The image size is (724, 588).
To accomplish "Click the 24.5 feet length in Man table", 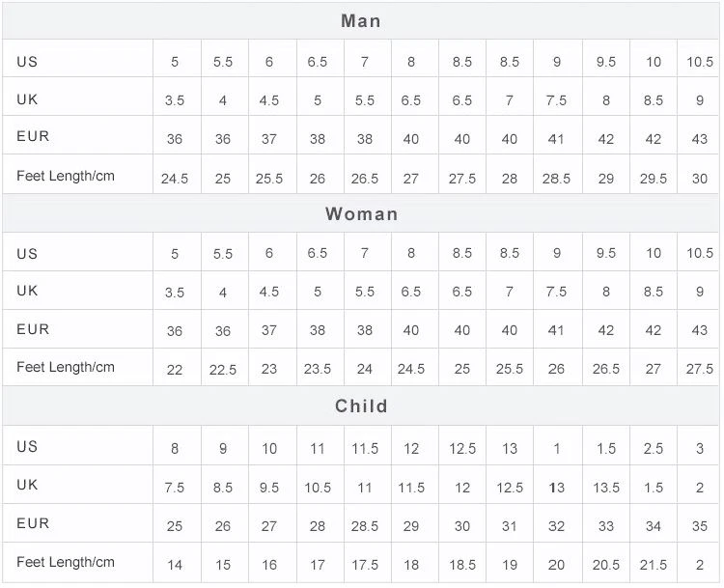I will click(x=175, y=179).
